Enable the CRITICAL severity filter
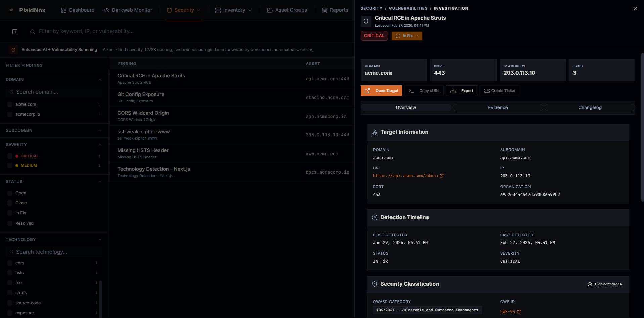This screenshot has height=318, width=644. coord(10,156)
